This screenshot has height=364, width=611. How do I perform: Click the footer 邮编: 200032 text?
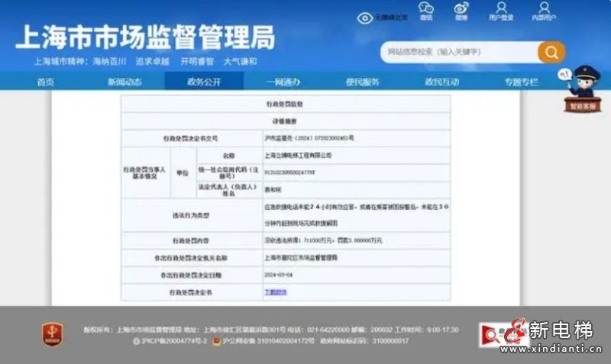point(372,330)
